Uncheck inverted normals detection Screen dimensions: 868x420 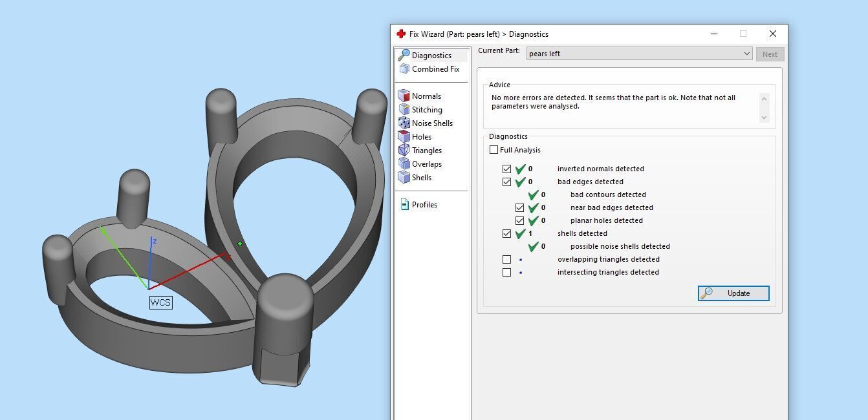[x=506, y=169]
